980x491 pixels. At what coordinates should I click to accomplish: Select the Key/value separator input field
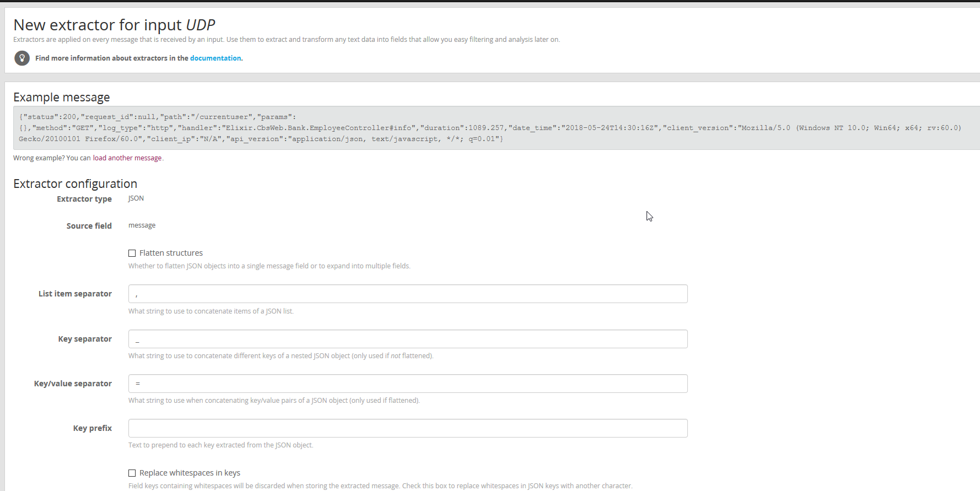pyautogui.click(x=407, y=384)
